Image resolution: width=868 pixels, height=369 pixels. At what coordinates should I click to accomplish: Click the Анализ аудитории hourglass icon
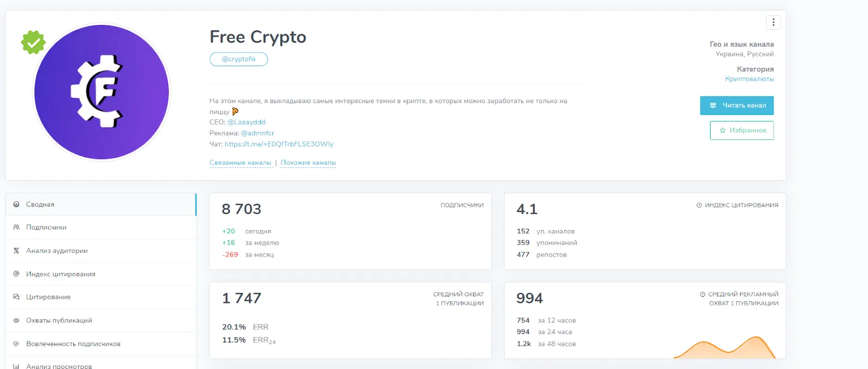point(16,251)
